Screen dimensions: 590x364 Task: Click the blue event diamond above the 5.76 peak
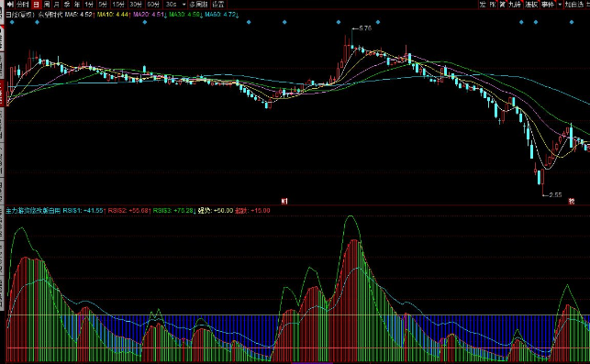pyautogui.click(x=339, y=22)
